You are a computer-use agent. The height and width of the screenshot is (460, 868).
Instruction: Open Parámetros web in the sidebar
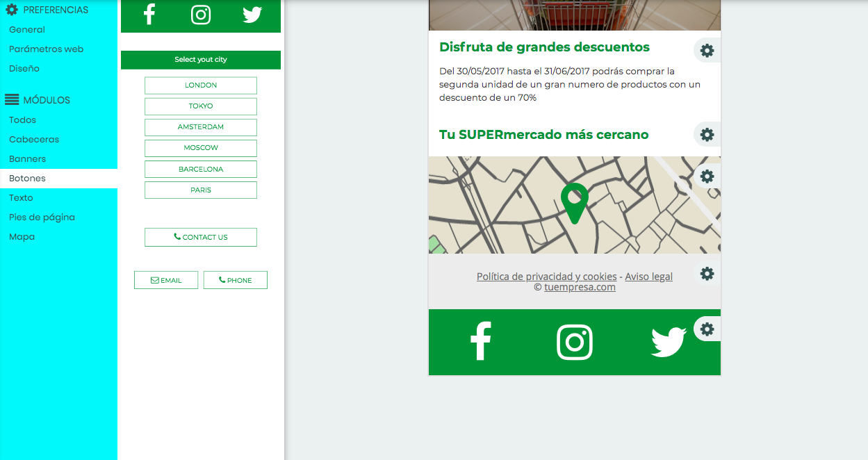point(47,49)
